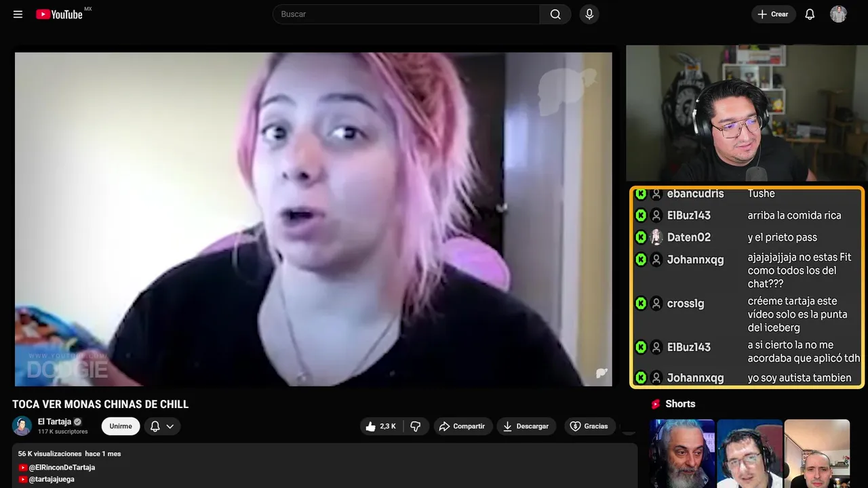Screen dimensions: 868x488
Task: Click the video player
Action: pyautogui.click(x=313, y=219)
